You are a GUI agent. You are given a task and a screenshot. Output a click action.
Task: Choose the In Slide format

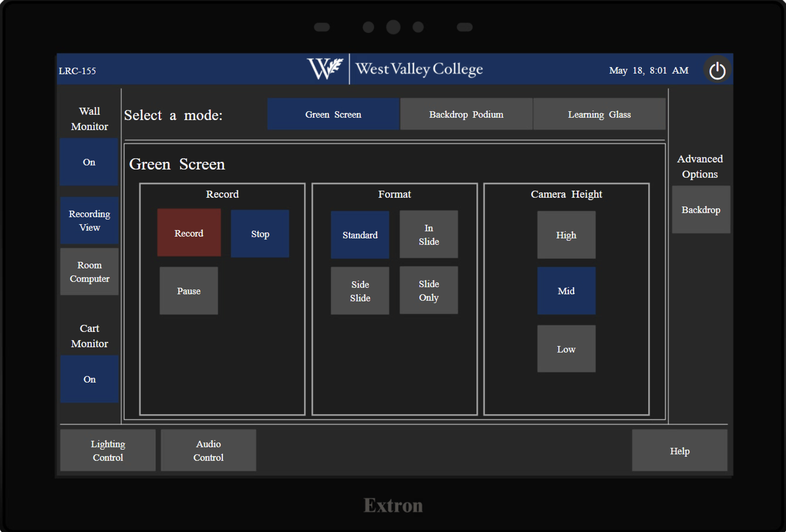tap(429, 235)
